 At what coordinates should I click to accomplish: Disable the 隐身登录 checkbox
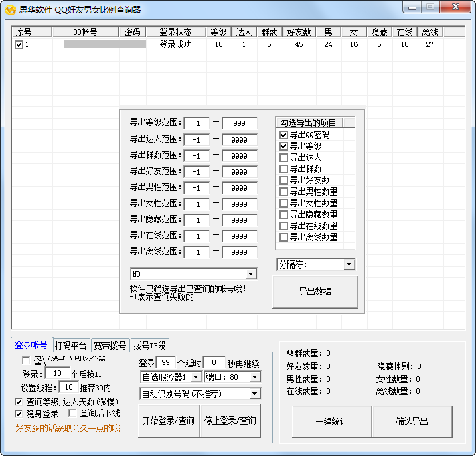point(19,414)
